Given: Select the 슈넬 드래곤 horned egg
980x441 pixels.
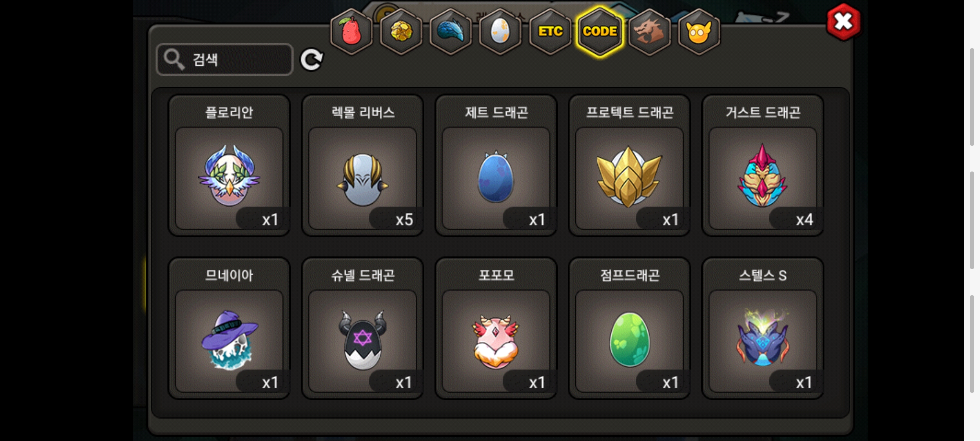Looking at the screenshot, I should pos(363,328).
